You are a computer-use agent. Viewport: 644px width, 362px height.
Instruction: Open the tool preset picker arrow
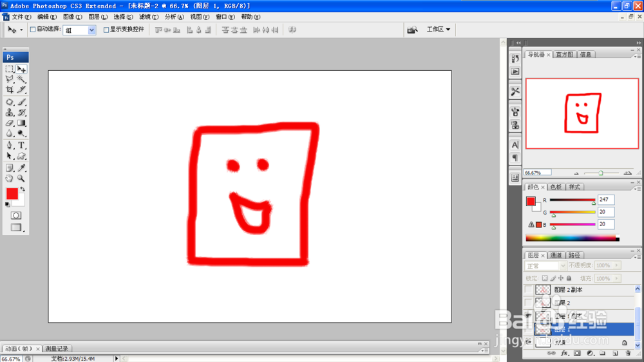(x=21, y=30)
